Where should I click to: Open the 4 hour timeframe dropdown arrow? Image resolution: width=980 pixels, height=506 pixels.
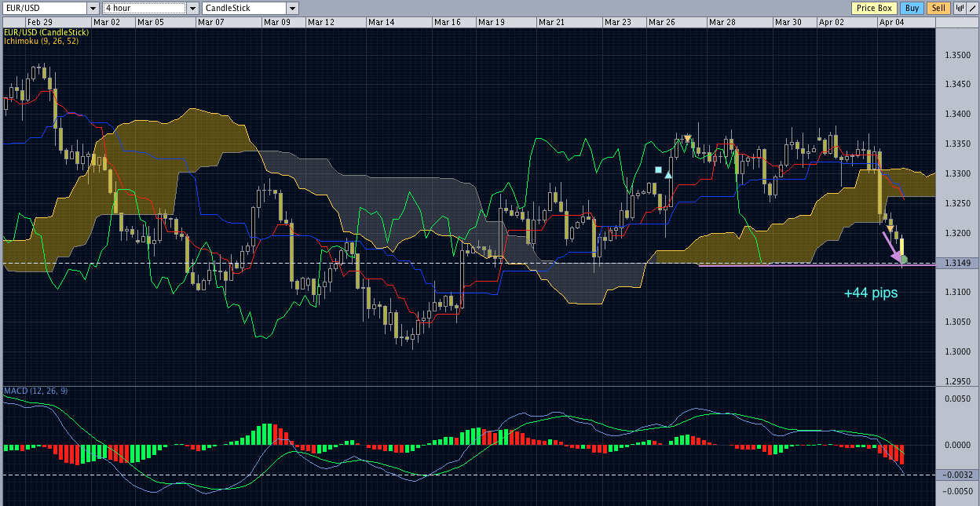point(192,8)
